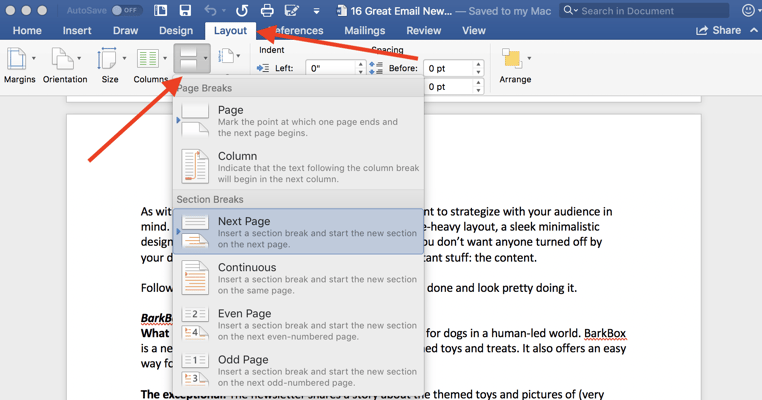Switch to the Mailings tab
The height and width of the screenshot is (400, 762).
[x=364, y=31]
